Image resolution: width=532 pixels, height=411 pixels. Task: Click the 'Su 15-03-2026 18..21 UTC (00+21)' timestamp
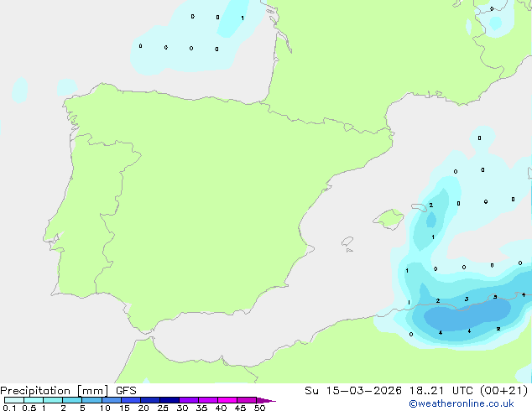[416, 391]
